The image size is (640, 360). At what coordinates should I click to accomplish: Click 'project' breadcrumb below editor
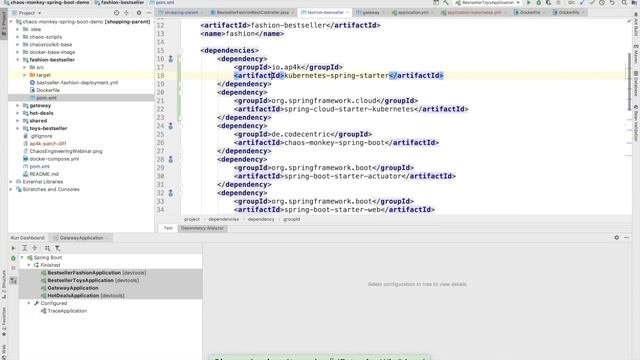192,220
